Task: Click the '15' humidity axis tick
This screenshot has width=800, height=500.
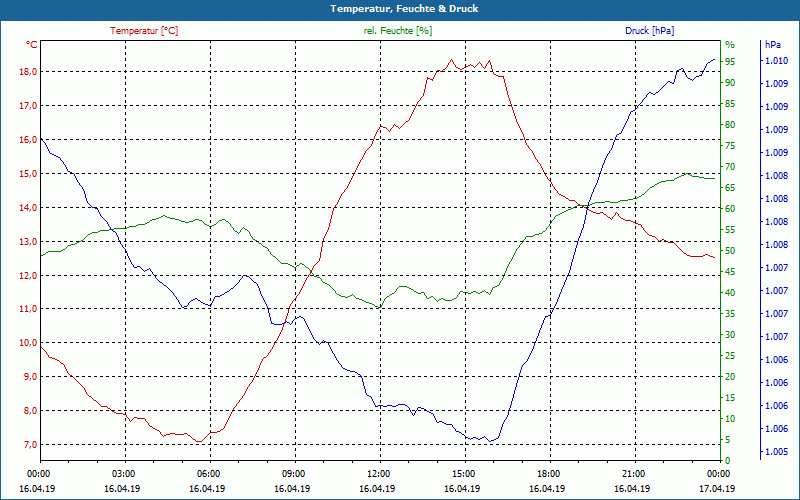Action: coord(730,397)
